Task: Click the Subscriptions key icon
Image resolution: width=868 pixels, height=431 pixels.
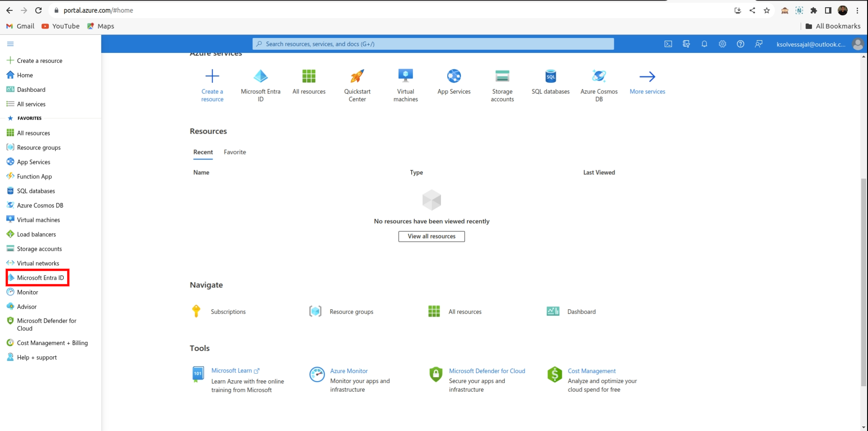Action: tap(196, 311)
